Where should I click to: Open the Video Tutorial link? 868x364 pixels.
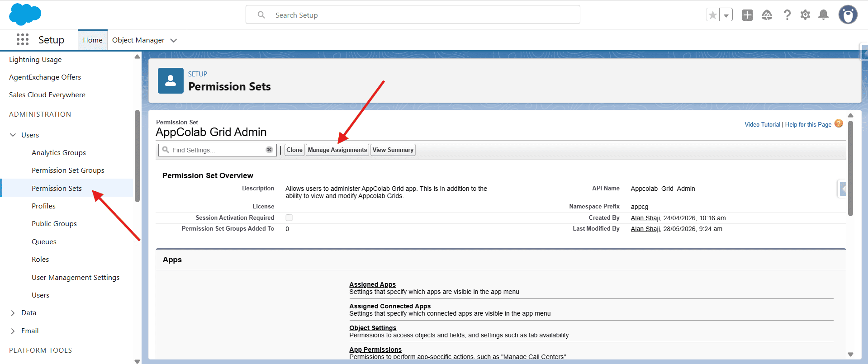(x=762, y=125)
